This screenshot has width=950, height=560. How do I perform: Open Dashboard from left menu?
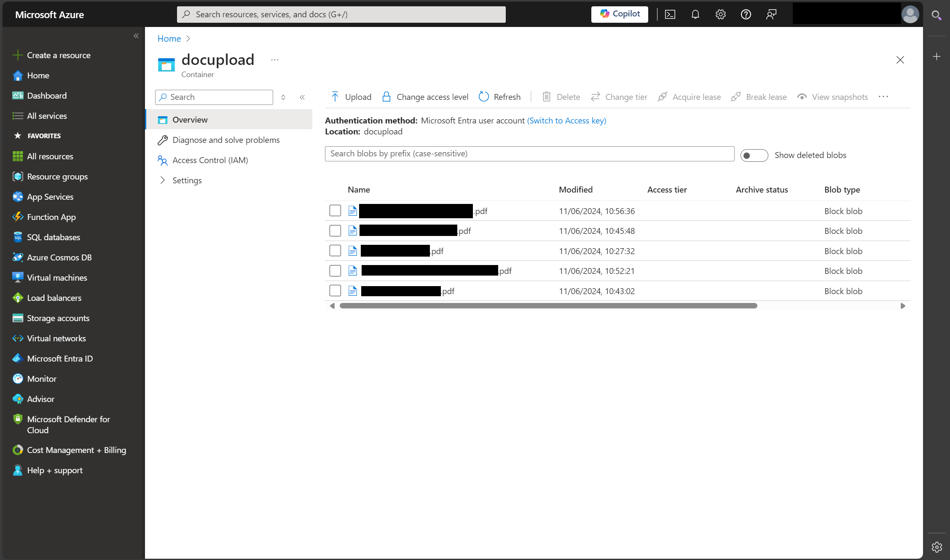click(47, 96)
